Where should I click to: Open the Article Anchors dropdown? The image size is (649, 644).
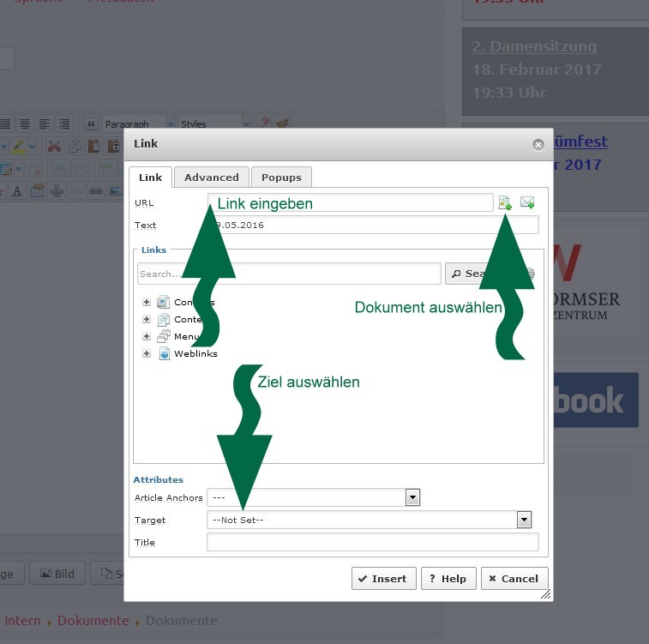[x=412, y=497]
